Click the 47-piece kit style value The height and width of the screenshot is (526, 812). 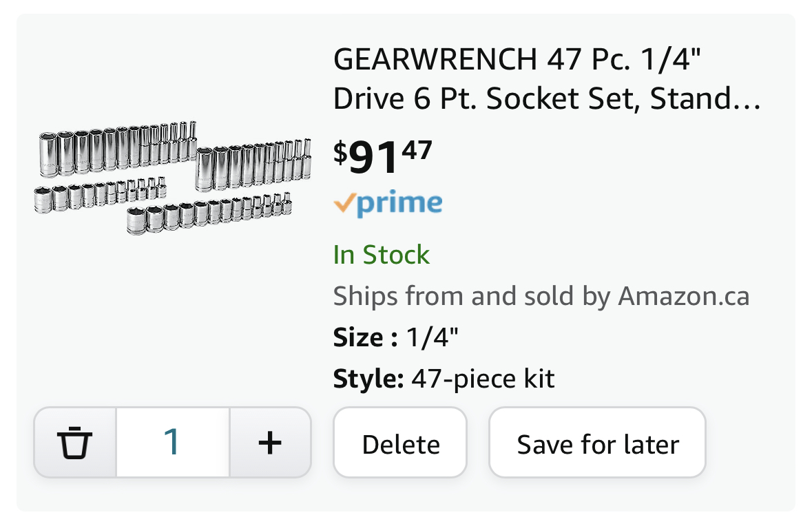(x=483, y=379)
